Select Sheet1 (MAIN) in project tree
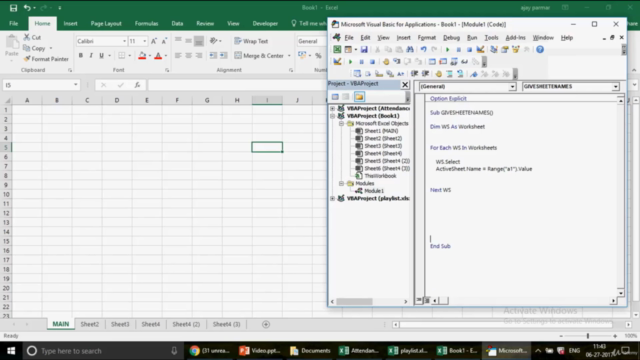The width and height of the screenshot is (640, 360). click(x=377, y=131)
